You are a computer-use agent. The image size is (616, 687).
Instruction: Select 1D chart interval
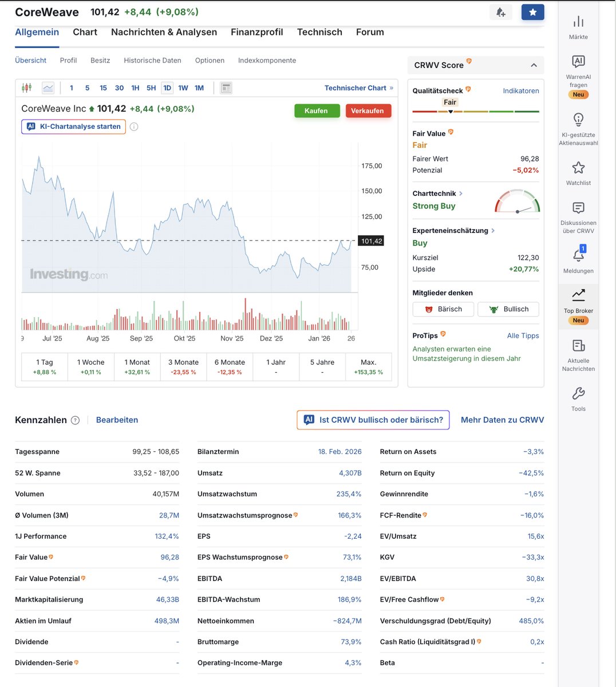coord(167,88)
